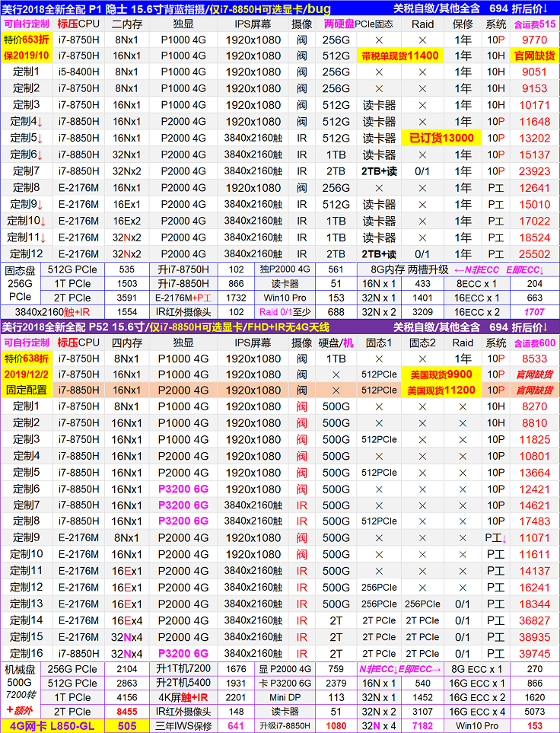The width and height of the screenshot is (560, 733).
Task: Click the 2019/12/2 date cell
Action: [26, 374]
